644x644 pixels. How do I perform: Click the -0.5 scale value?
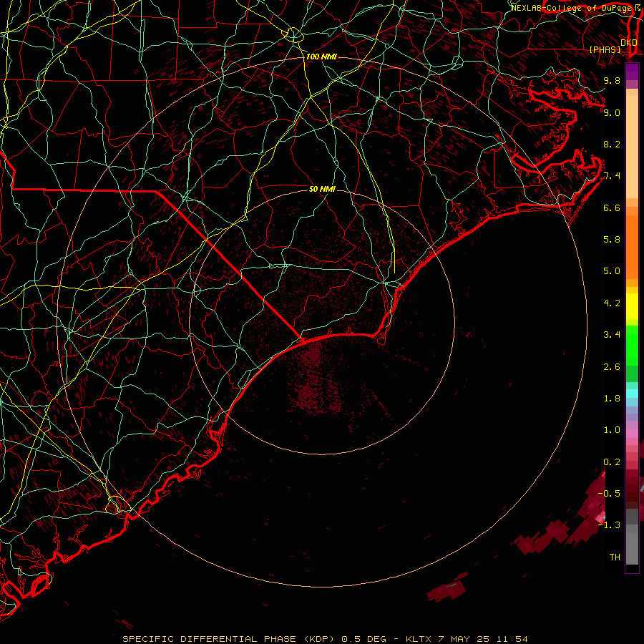pos(610,493)
